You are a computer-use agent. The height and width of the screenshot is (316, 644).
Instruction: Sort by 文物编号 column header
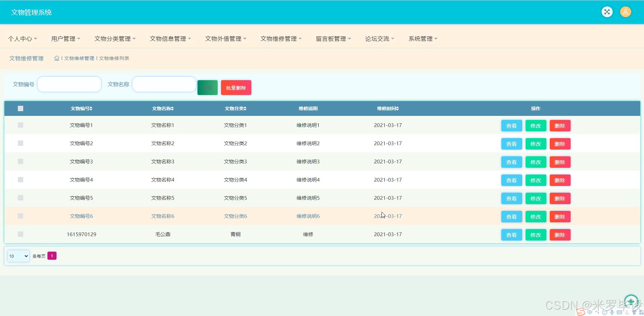point(81,108)
